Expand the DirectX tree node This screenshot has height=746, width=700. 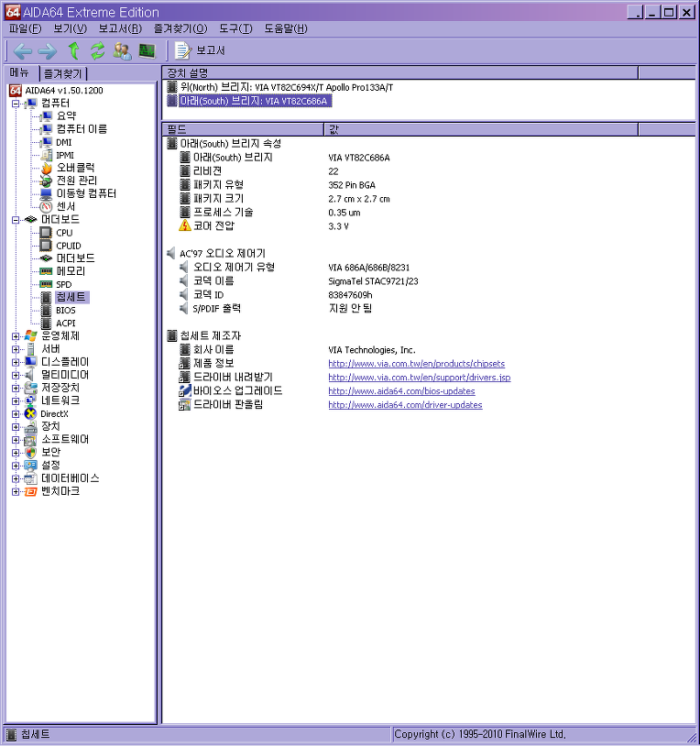[x=16, y=414]
